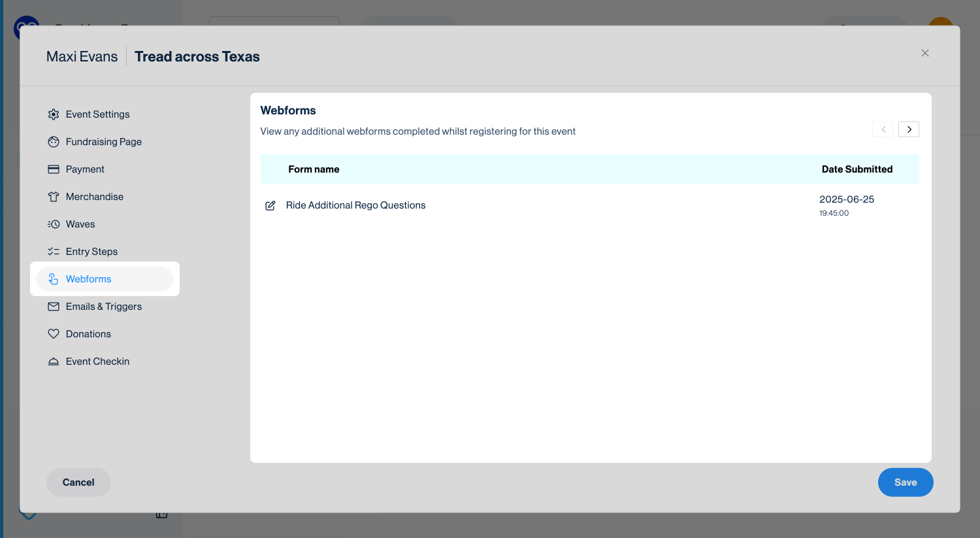Image resolution: width=980 pixels, height=538 pixels.
Task: Click the Date Submitted column header
Action: click(857, 169)
